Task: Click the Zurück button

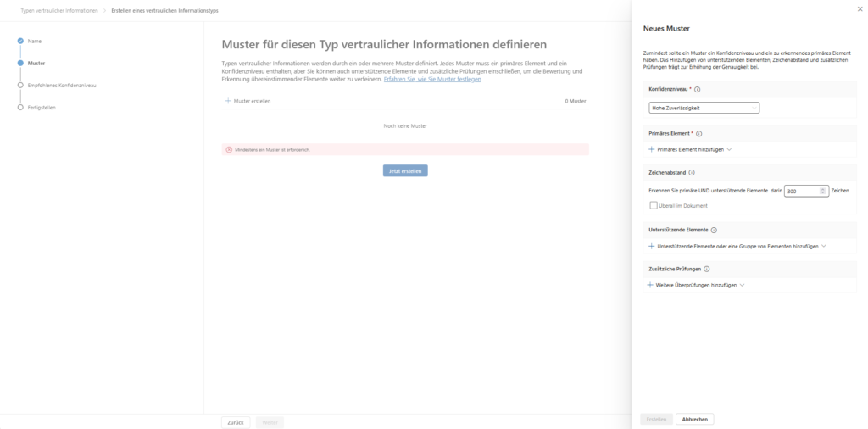Action: coord(236,422)
